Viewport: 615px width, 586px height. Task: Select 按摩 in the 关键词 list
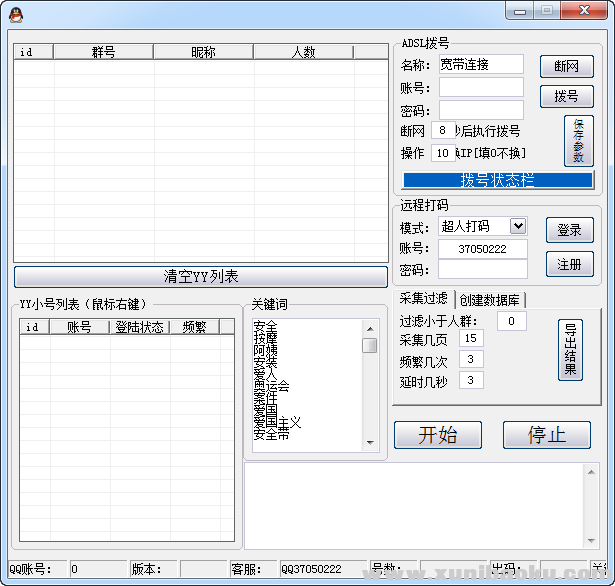click(x=266, y=340)
